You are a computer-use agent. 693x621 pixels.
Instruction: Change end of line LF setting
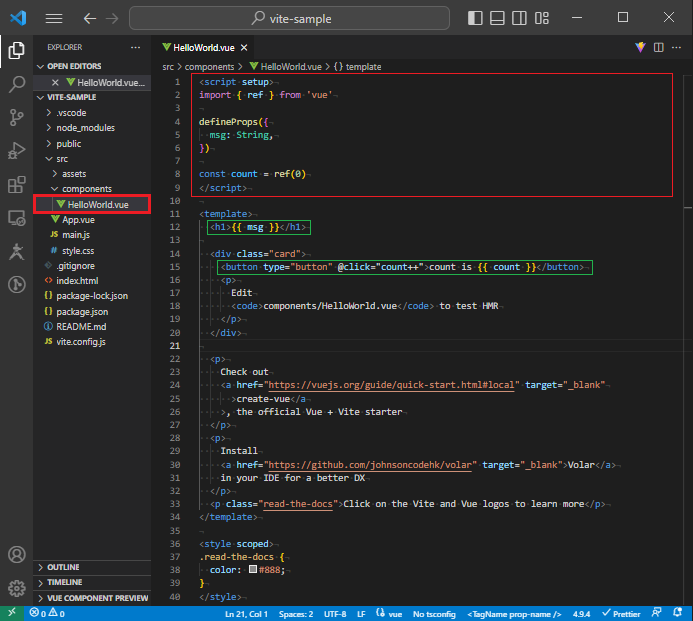(361, 614)
